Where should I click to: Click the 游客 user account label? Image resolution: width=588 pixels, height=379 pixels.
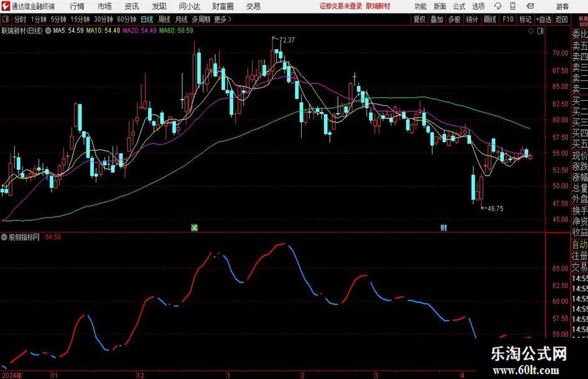562,6
